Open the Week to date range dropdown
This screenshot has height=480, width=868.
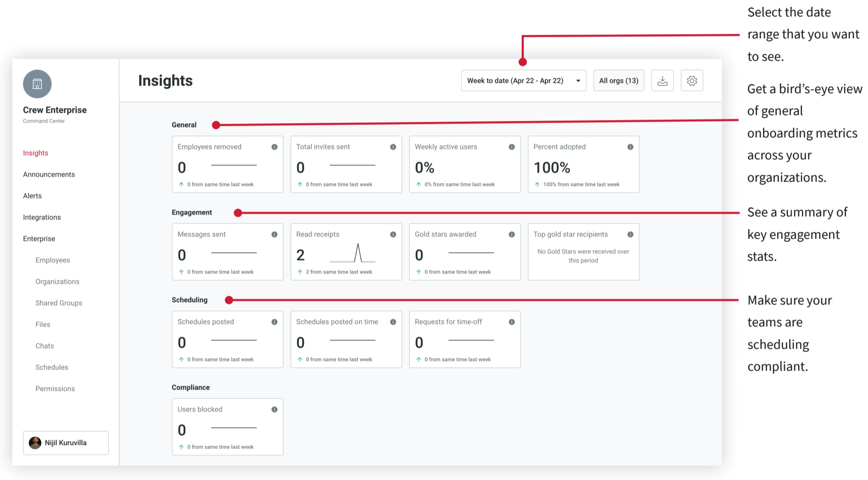click(523, 81)
